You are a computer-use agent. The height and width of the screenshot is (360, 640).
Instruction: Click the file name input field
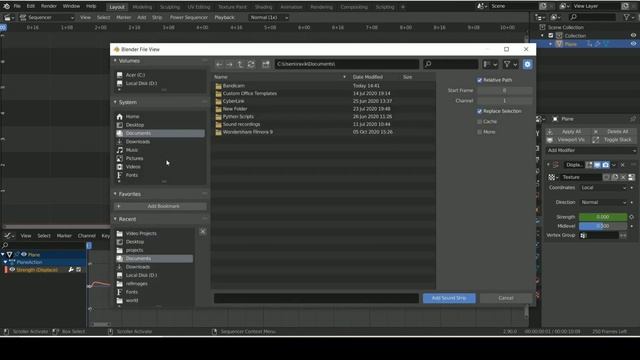pyautogui.click(x=316, y=298)
